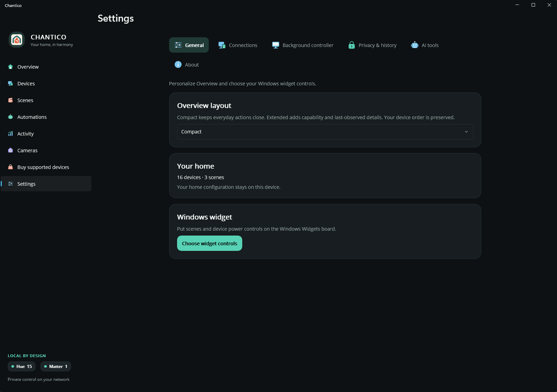
Task: Click the Matter 1 status badge
Action: pyautogui.click(x=56, y=366)
